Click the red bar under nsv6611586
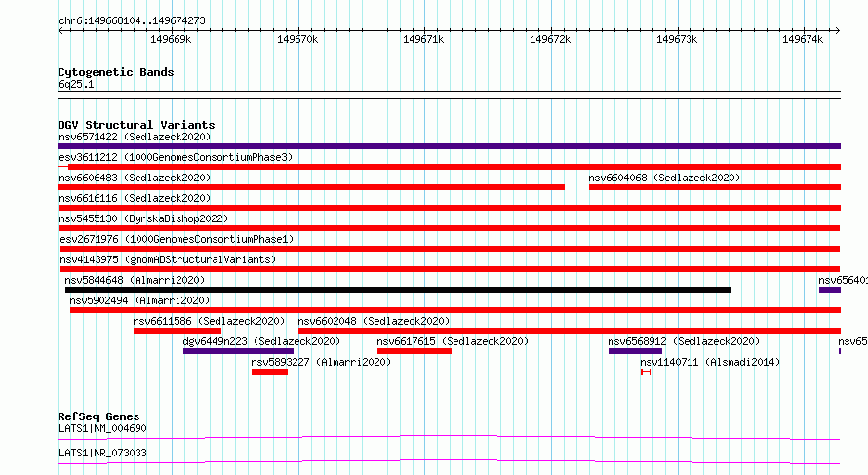The image size is (868, 475). pos(178,331)
